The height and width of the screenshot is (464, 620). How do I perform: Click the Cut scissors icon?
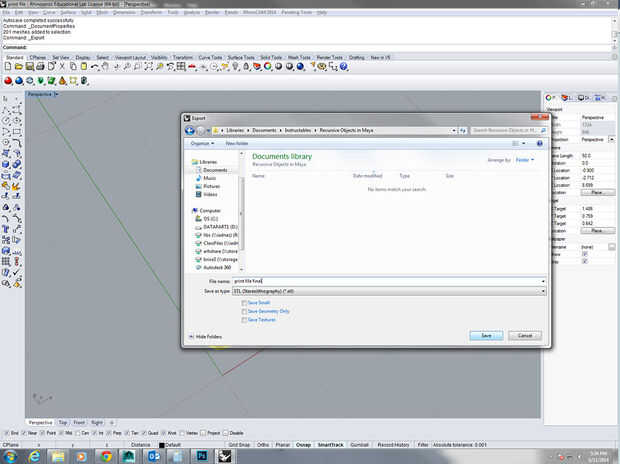pyautogui.click(x=62, y=66)
